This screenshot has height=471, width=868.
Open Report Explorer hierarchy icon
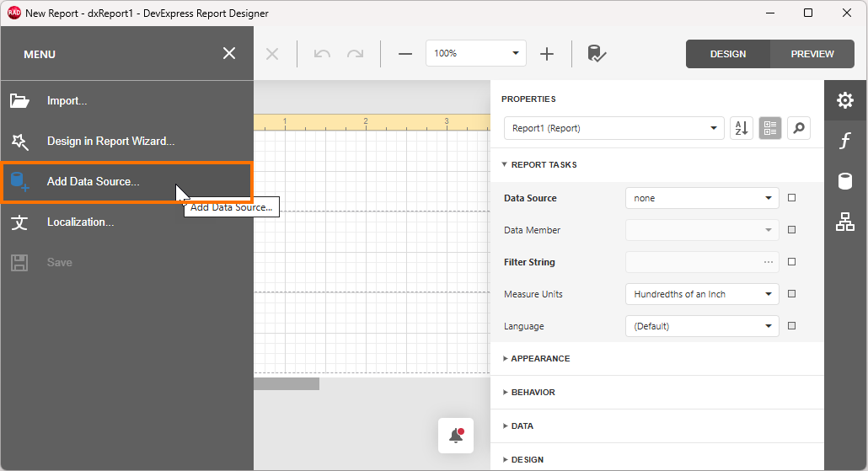[x=844, y=222]
